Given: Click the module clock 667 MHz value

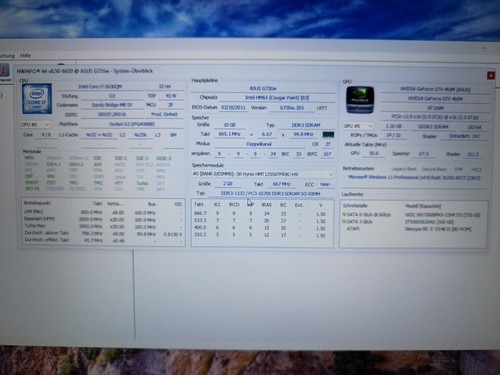Looking at the screenshot, I should (x=282, y=184).
